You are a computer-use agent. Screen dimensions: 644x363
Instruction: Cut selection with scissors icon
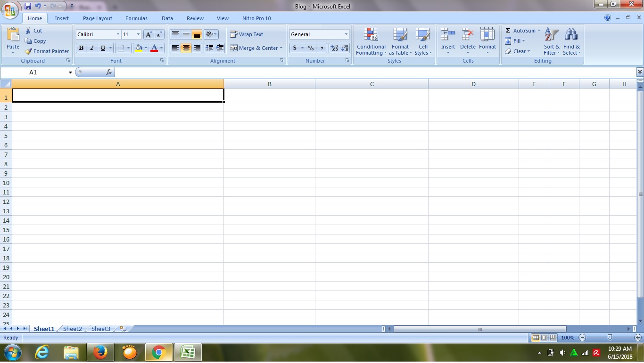(33, 31)
